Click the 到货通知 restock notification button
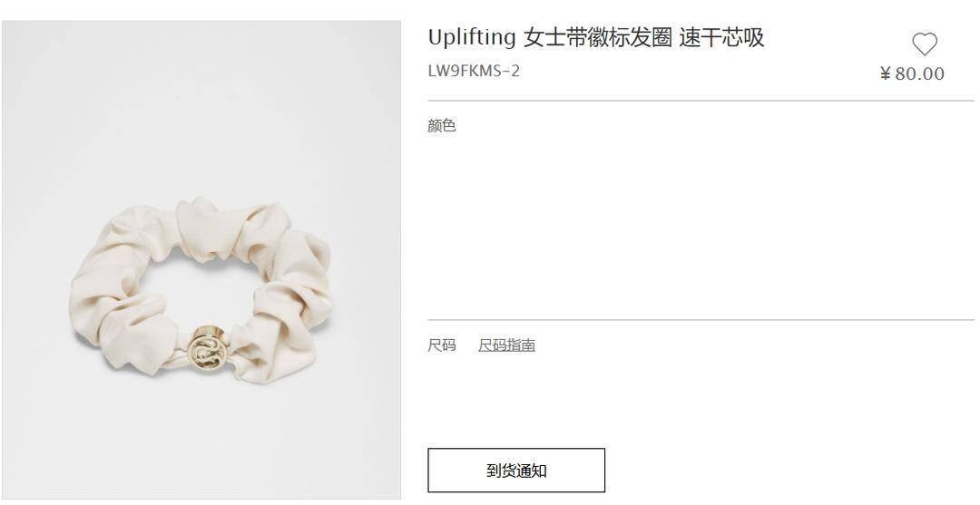 [x=516, y=470]
